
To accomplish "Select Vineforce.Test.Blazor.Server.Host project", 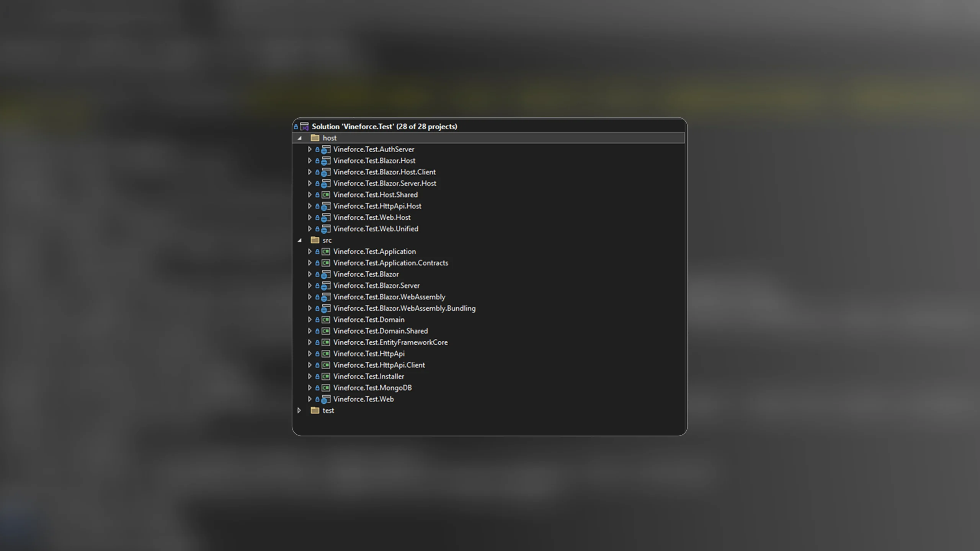I will point(385,183).
